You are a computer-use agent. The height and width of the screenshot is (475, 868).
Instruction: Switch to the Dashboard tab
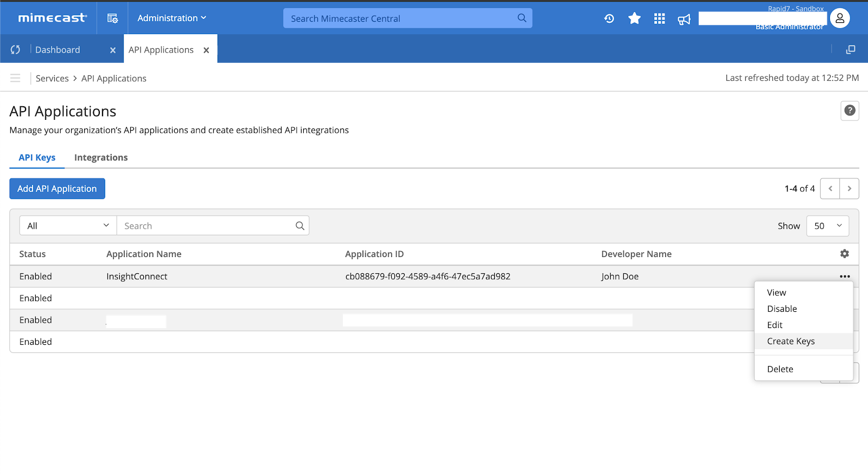click(x=58, y=50)
